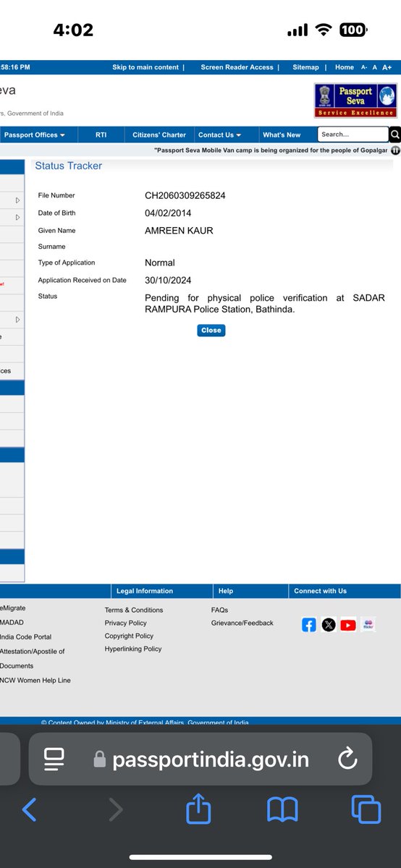Open the X (Twitter) social icon
401x868 pixels.
(x=329, y=625)
